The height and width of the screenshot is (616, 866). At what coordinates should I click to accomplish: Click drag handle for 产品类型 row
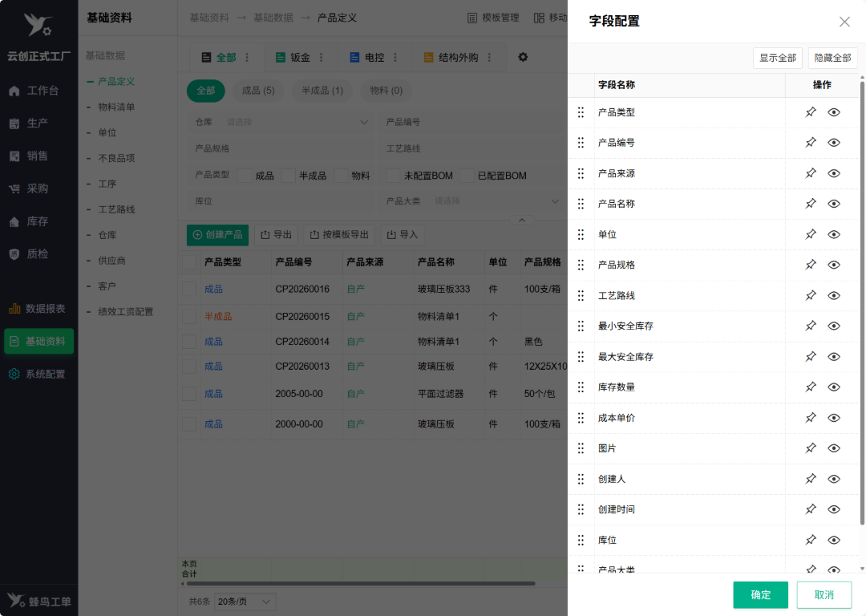[581, 112]
